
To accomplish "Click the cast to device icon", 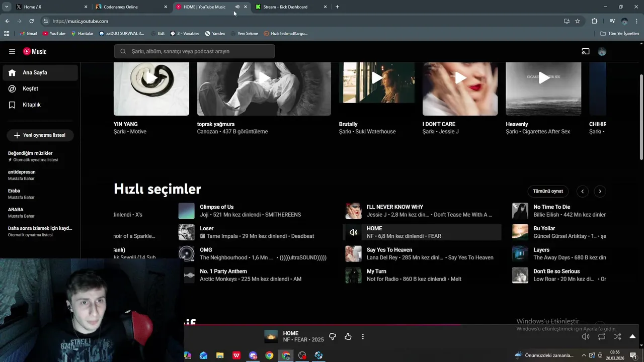I will point(586,51).
